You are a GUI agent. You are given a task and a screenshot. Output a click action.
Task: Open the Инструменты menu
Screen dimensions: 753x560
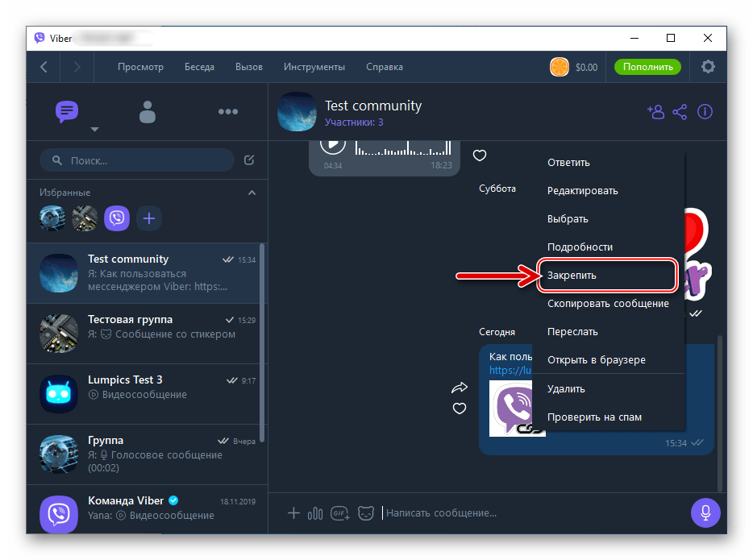point(314,67)
